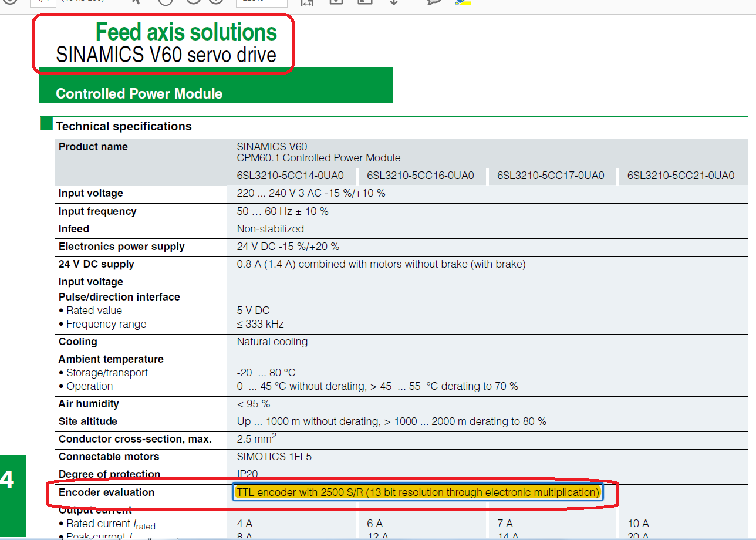
Task: Select the '< 95 %' humidity value
Action: (x=254, y=404)
